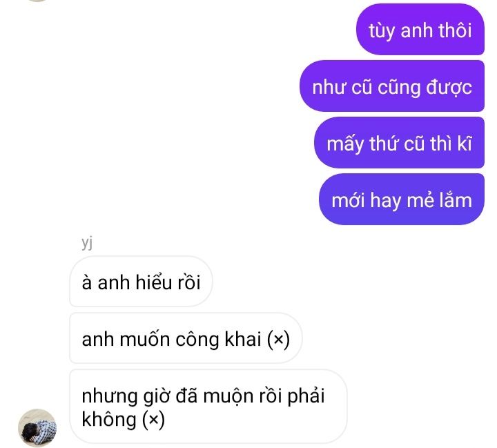Screen dimensions: 497x448
Task: Select the sender name yj
Action: pos(87,243)
